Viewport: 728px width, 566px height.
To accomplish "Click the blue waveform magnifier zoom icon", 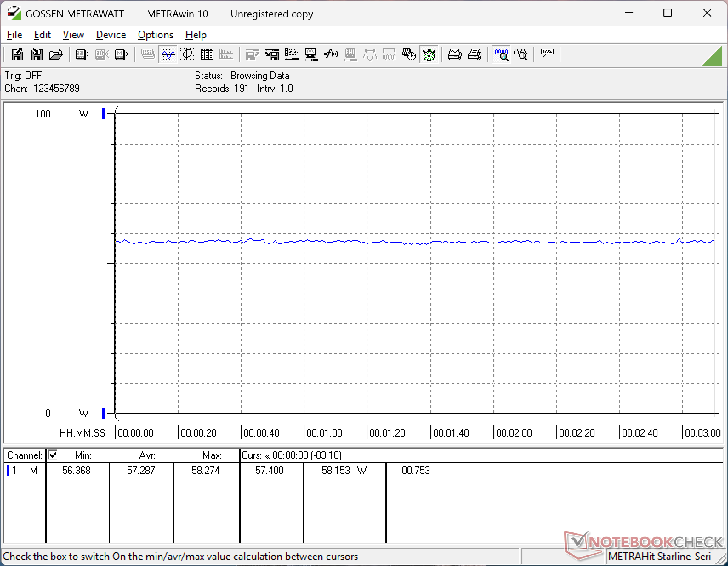I will [x=501, y=54].
